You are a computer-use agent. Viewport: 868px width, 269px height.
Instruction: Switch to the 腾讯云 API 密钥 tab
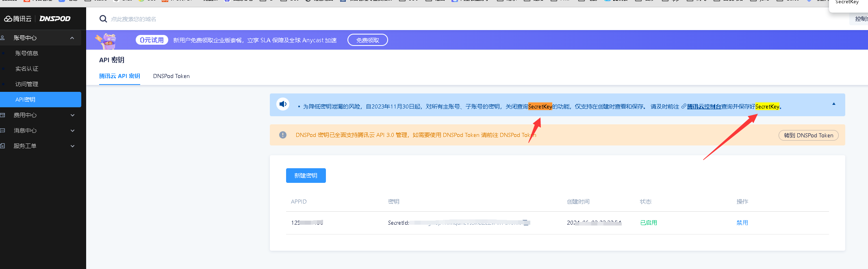119,76
